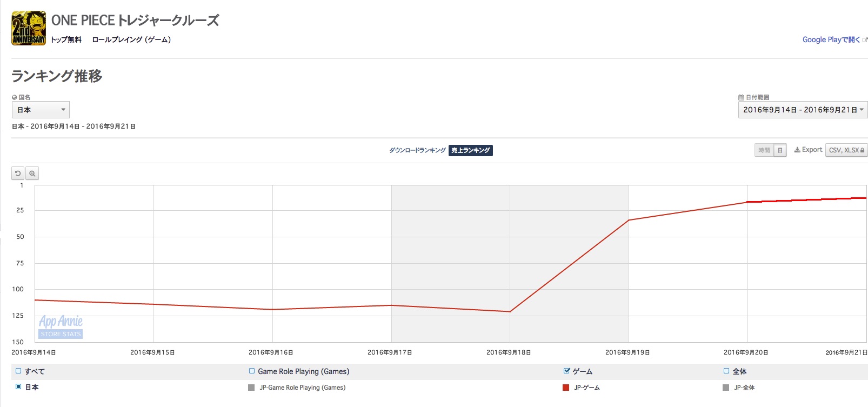Click the ランキング推移 heading
Screen dimensions: 868x407
click(x=57, y=76)
